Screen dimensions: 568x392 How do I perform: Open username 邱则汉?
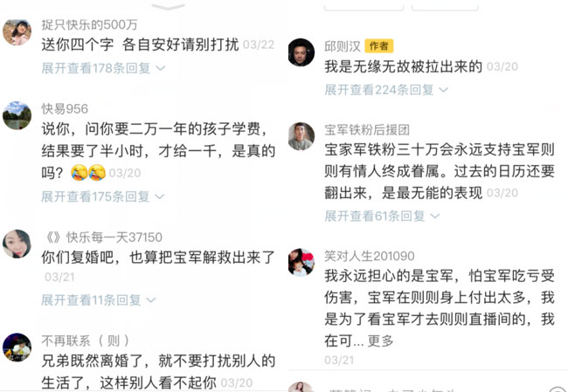[343, 46]
